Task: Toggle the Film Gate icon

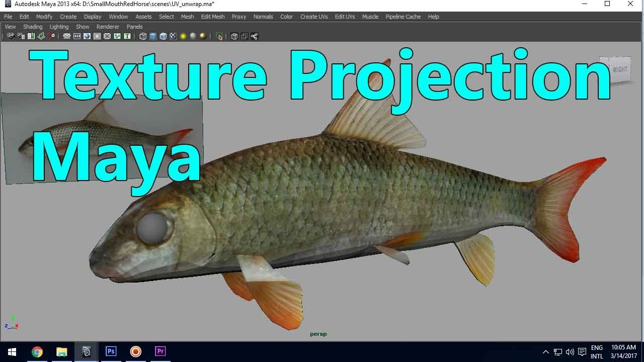Action: (x=77, y=36)
